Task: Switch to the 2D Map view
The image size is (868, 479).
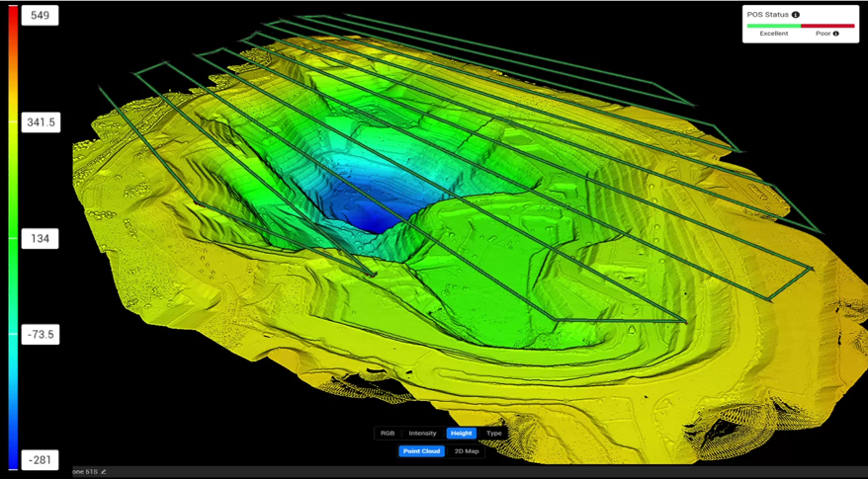Action: pyautogui.click(x=466, y=451)
